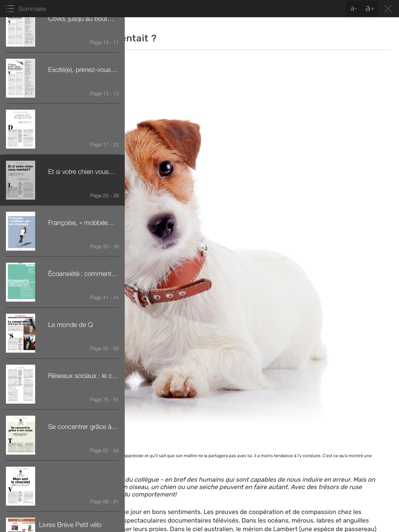399x532 pixels.
Task: Open thumbnail for Covid, jusqu'au bout article
Action: click(x=20, y=32)
